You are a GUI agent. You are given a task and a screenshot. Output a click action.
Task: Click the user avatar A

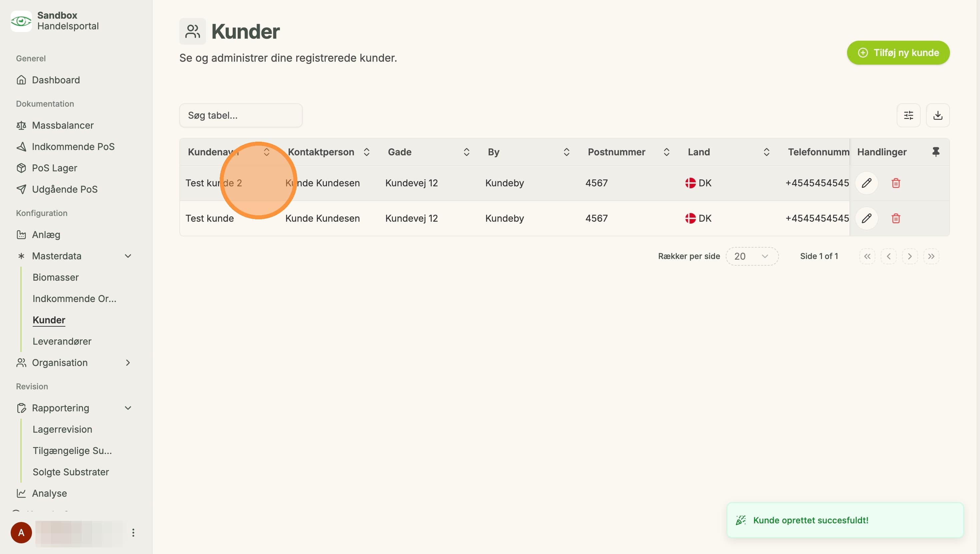(21, 532)
